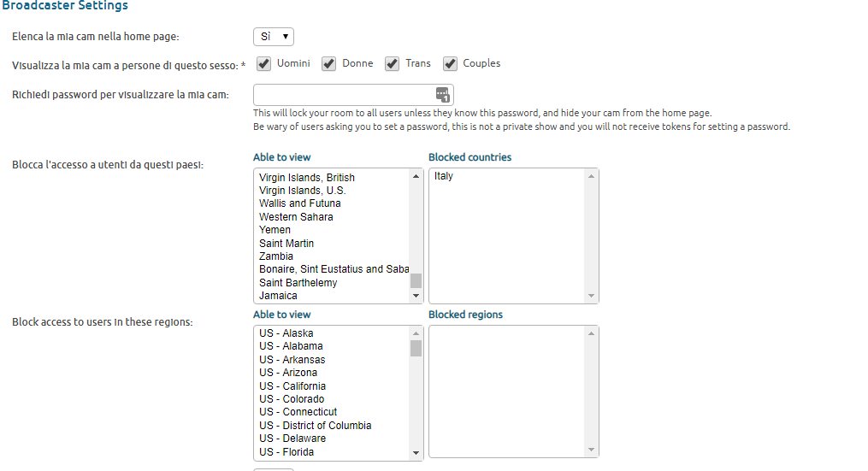Click up arrow in Blocked countries list

point(591,176)
